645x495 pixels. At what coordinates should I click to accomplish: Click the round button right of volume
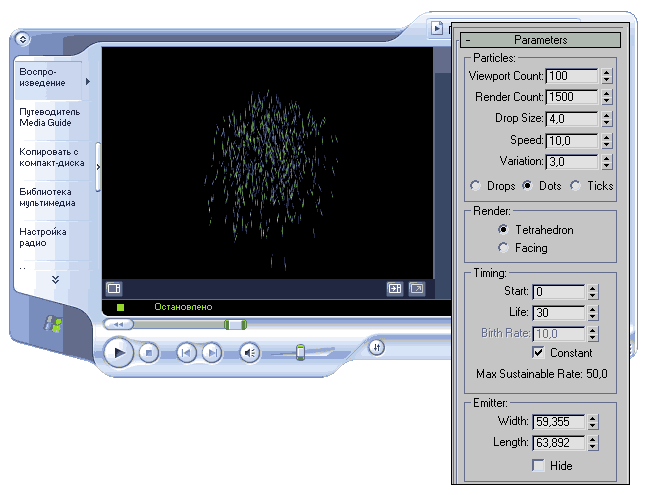pos(376,348)
